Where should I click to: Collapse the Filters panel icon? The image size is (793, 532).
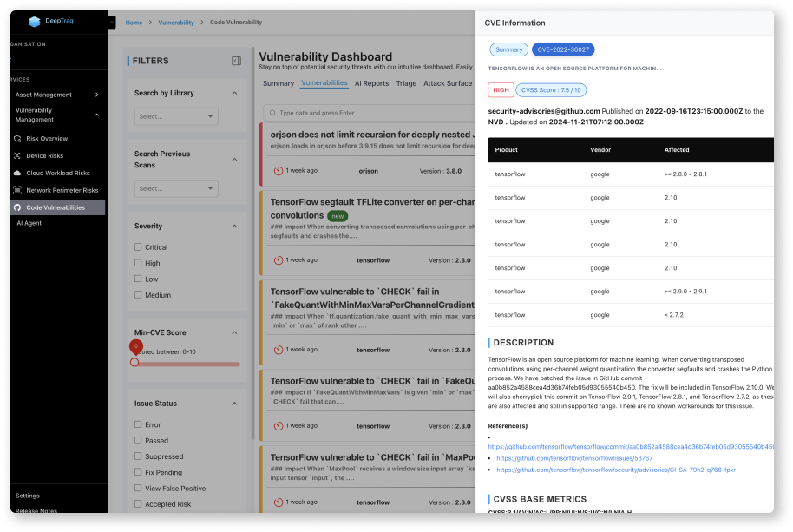click(x=236, y=61)
